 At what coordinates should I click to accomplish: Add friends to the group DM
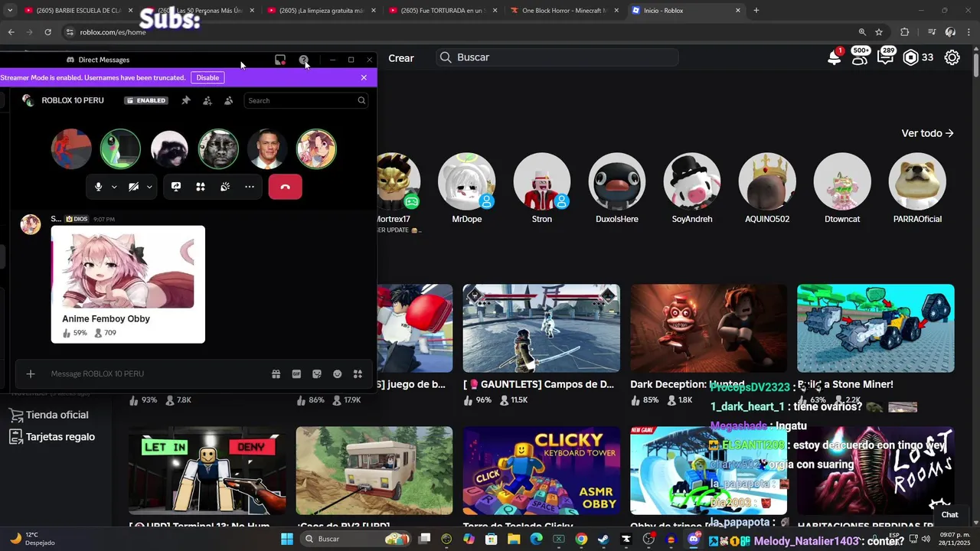207,100
